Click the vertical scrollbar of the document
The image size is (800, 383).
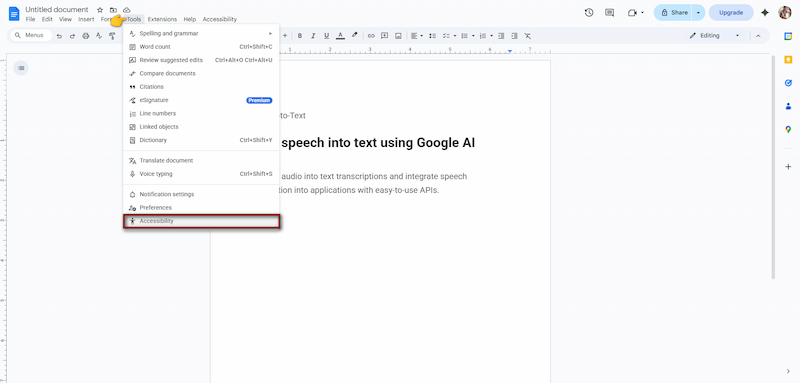pyautogui.click(x=773, y=167)
